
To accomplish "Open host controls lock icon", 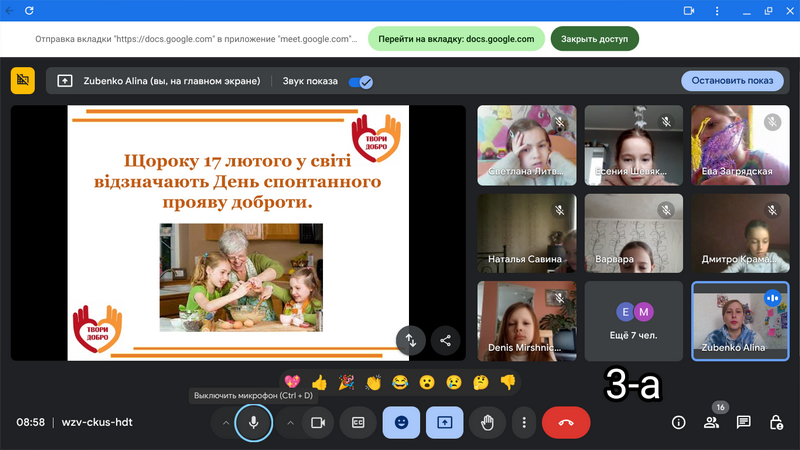I will tap(776, 422).
